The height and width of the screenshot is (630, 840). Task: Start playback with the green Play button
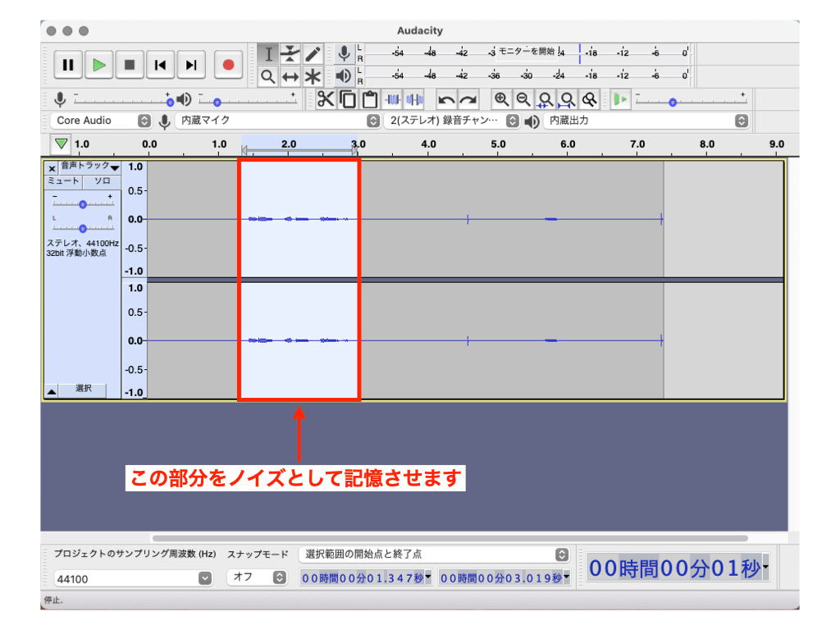click(98, 65)
